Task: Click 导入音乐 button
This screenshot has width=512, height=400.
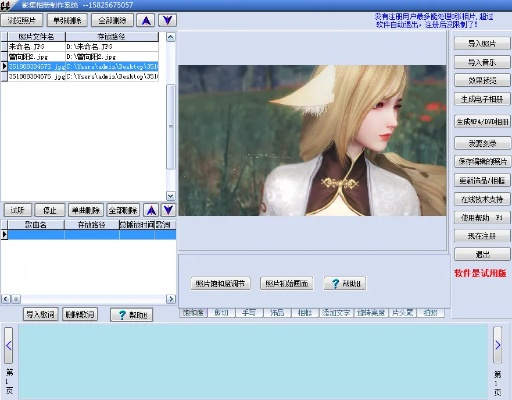Action: (482, 62)
